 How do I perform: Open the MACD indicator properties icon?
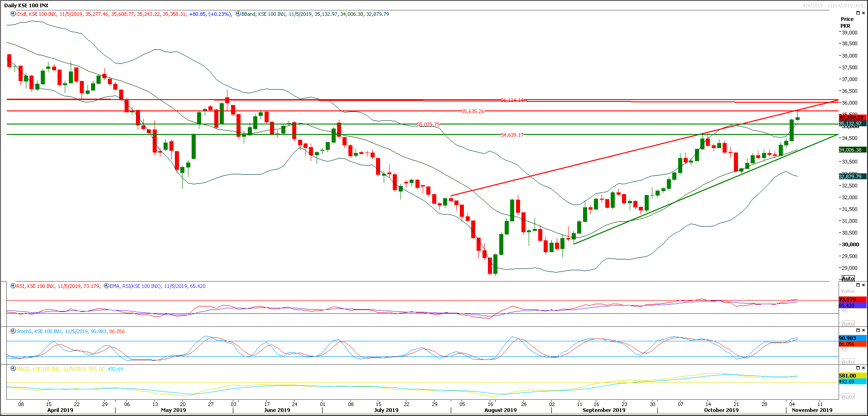pos(12,369)
